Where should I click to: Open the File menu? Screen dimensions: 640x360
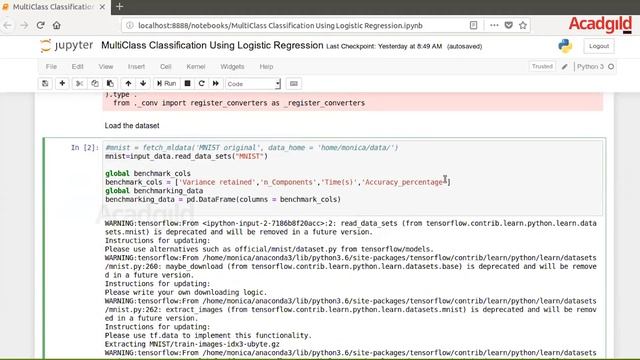[51, 67]
